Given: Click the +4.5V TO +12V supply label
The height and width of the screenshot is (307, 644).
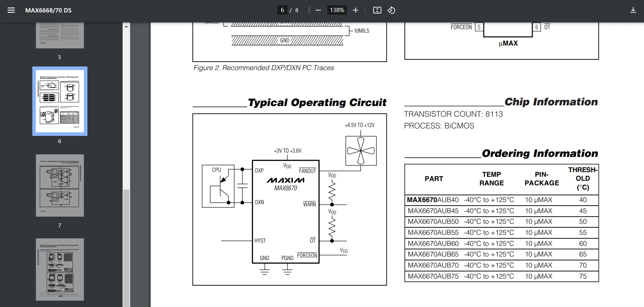Looking at the screenshot, I should [360, 125].
